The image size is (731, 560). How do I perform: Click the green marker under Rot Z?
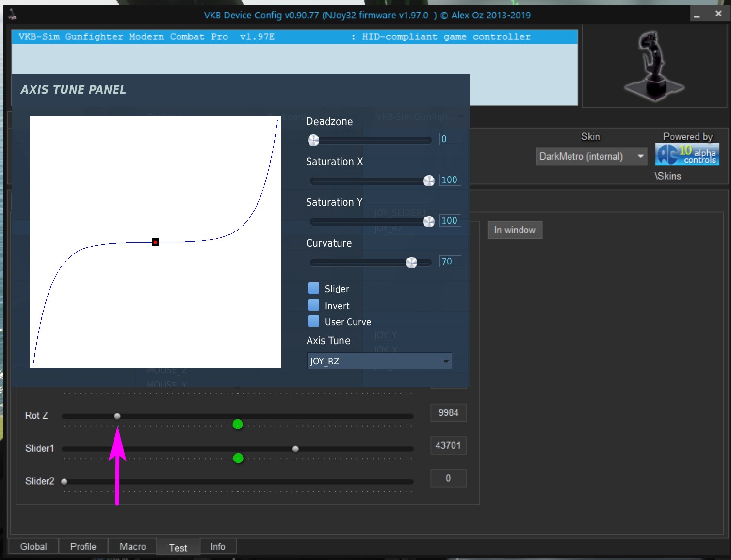237,425
